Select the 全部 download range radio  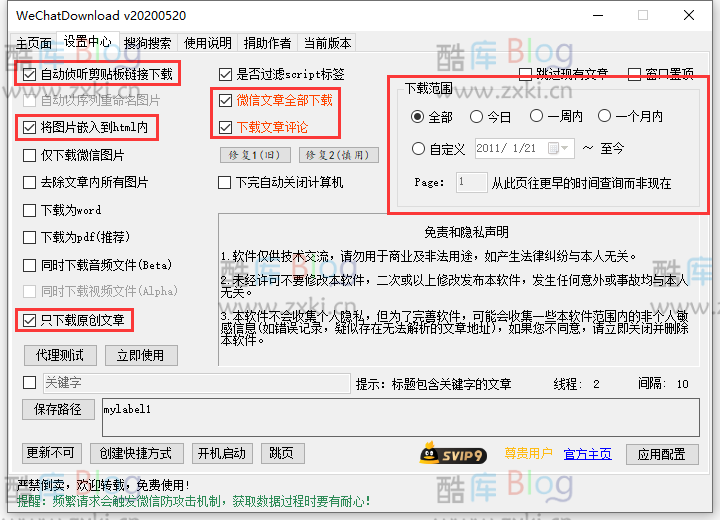coord(417,117)
